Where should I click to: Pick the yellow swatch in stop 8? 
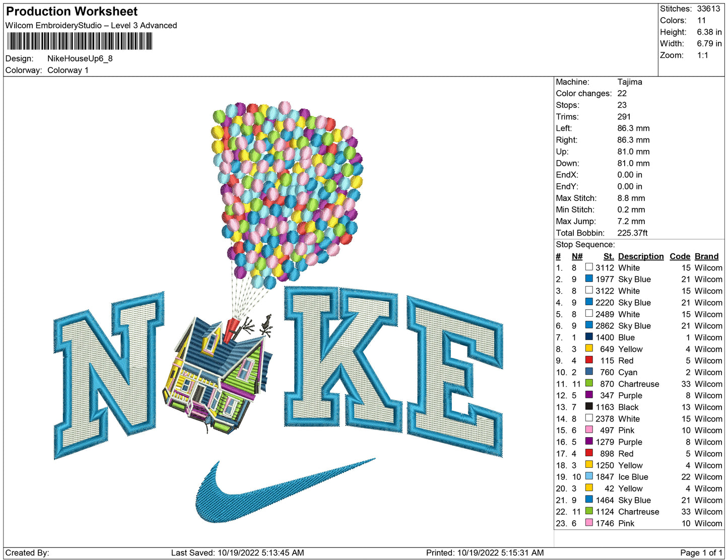tap(589, 348)
